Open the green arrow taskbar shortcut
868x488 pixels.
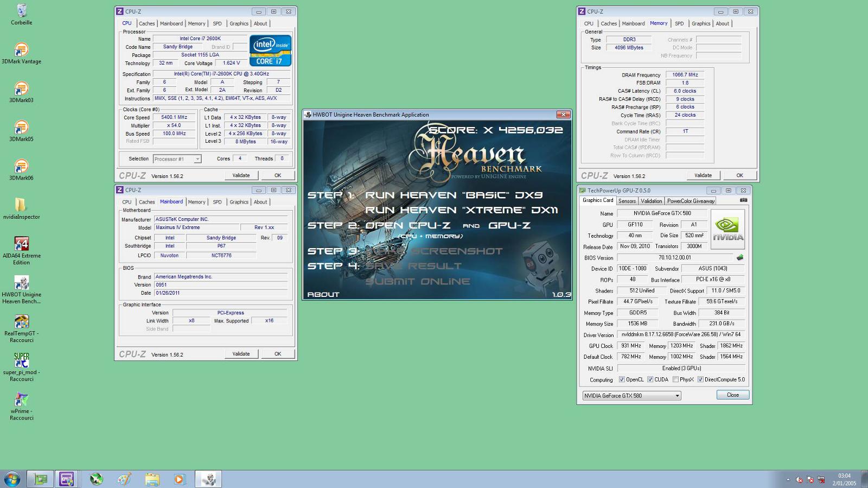click(x=97, y=479)
